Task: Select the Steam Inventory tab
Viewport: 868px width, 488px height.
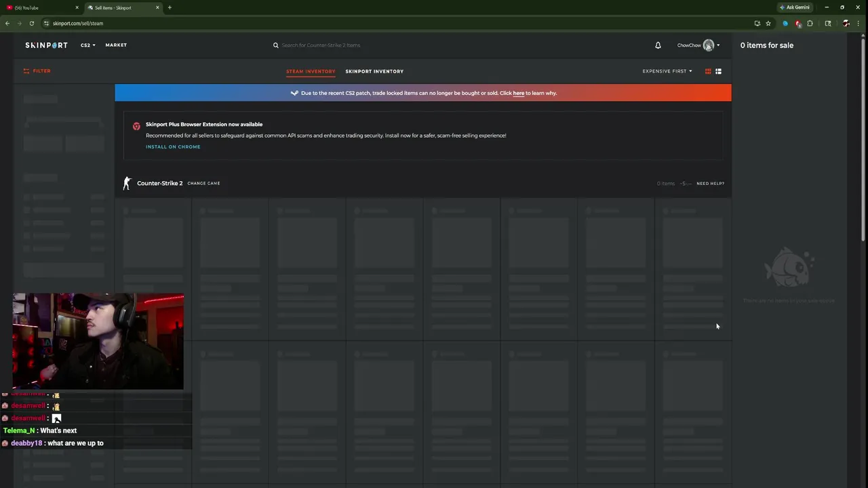Action: tap(311, 71)
